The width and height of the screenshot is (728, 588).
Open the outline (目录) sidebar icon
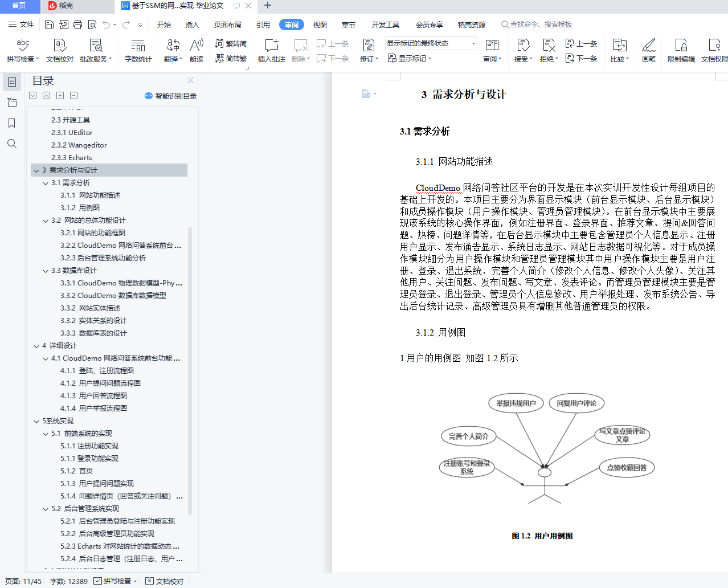[12, 82]
